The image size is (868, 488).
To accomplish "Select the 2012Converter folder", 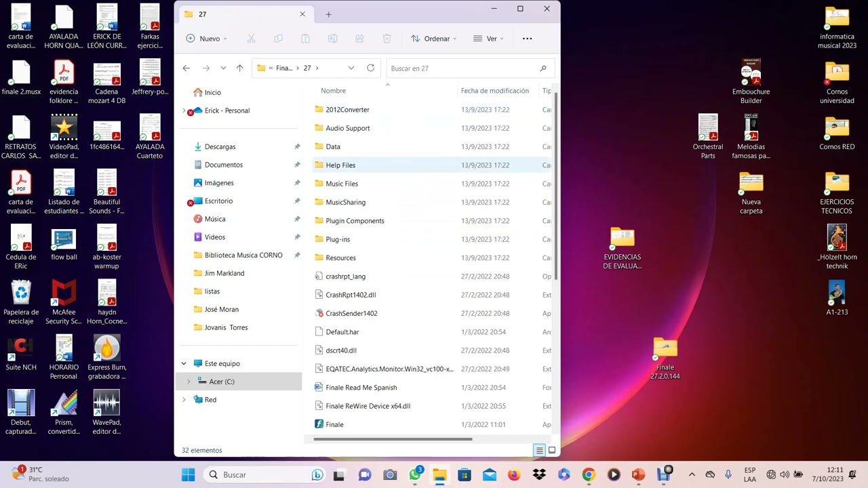I will 347,110.
